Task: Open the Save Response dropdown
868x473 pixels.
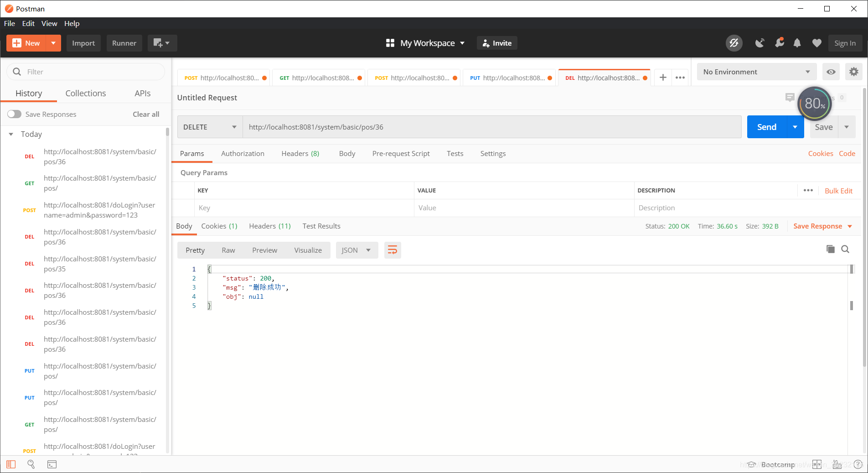Action: [823, 226]
